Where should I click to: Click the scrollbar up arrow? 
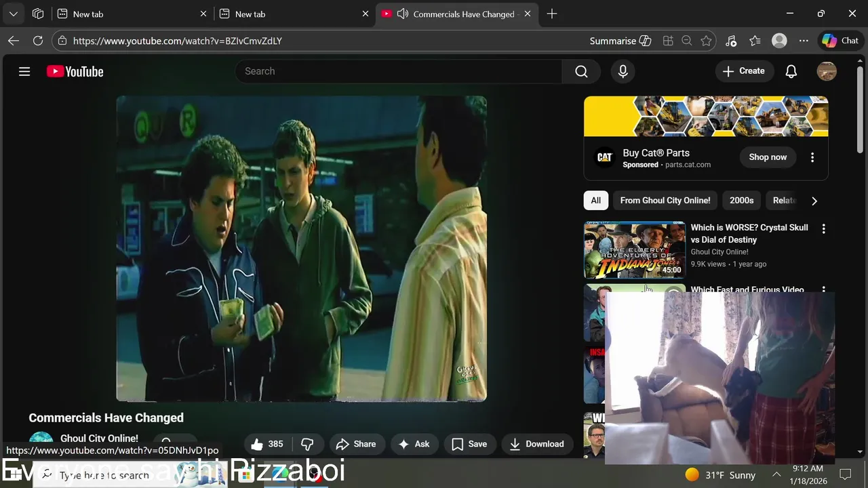(x=861, y=62)
